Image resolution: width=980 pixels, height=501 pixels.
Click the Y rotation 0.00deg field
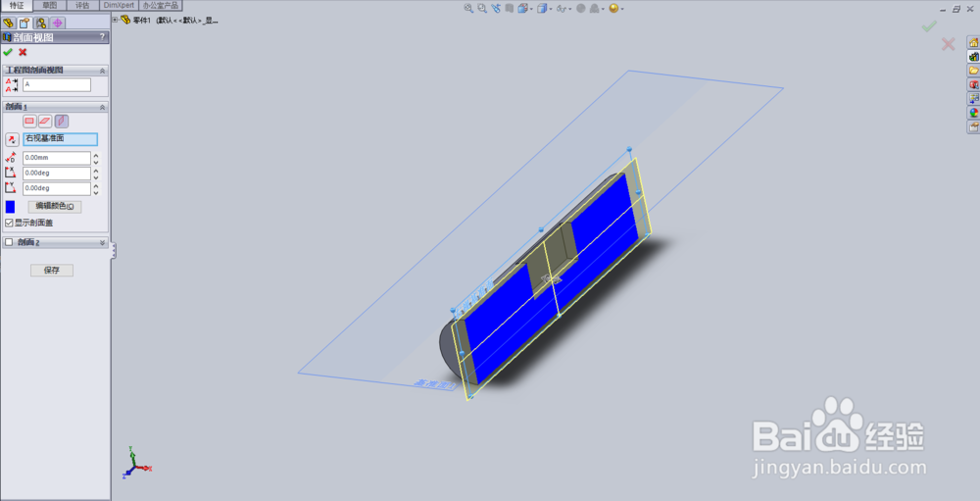click(x=57, y=188)
